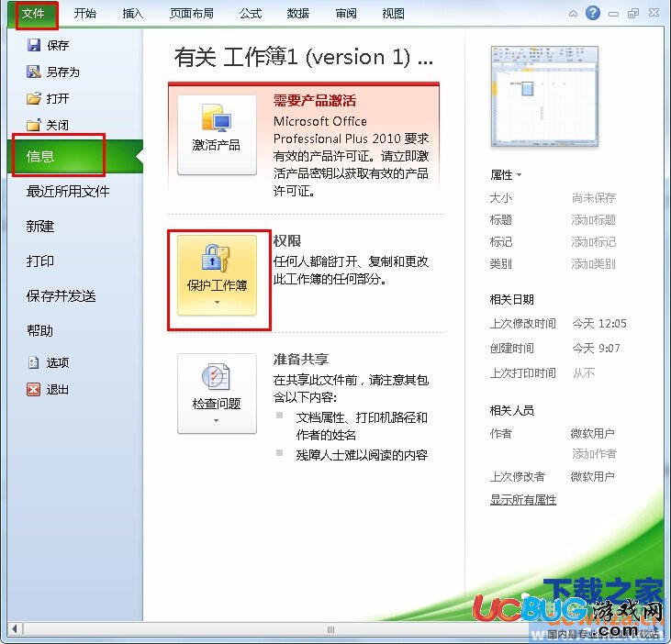This screenshot has height=644, width=671.
Task: Click the 需要产品激活 heading
Action: [315, 101]
